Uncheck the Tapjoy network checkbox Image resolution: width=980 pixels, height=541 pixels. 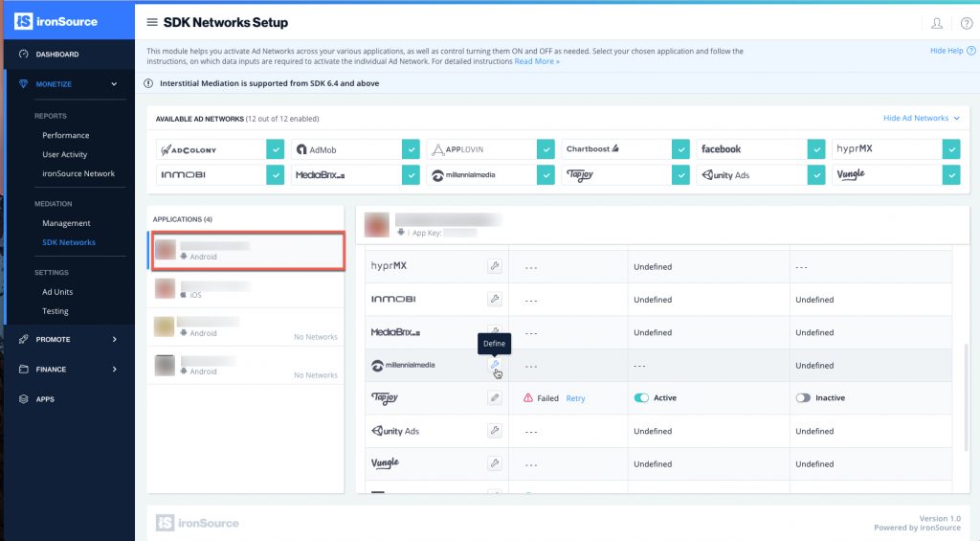pyautogui.click(x=680, y=175)
